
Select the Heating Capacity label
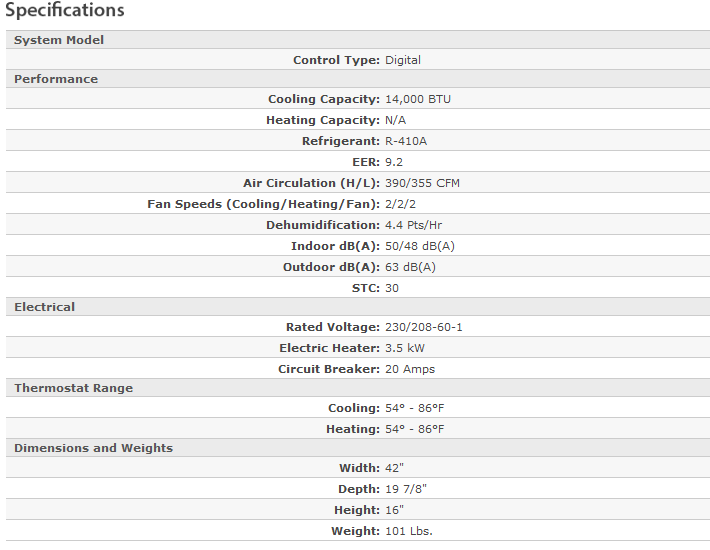tap(322, 120)
